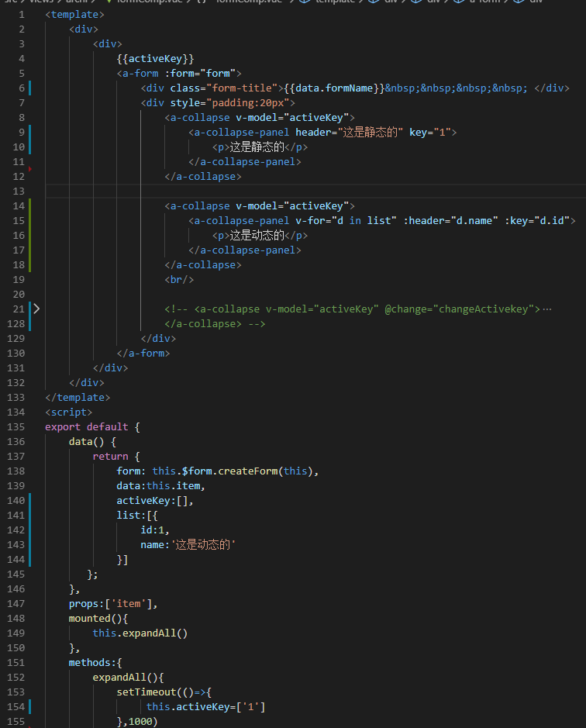
Task: Click paragraph text 这是静态的 on line 10
Action: tap(257, 147)
